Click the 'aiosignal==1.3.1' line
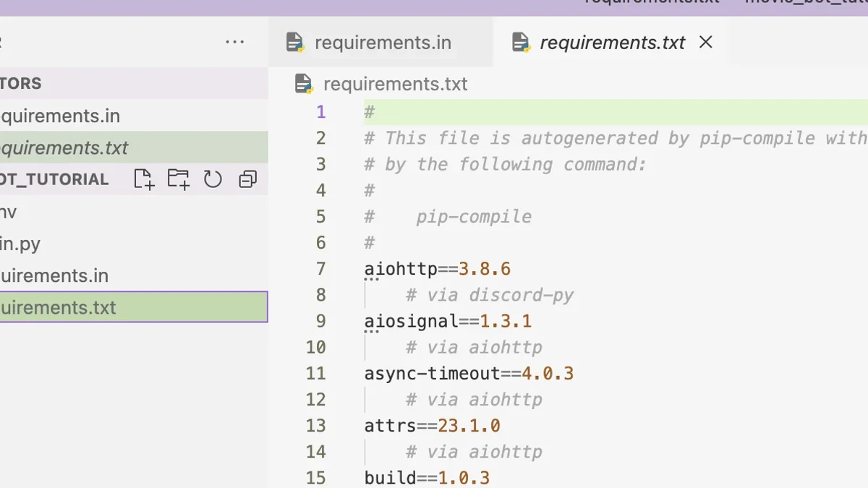This screenshot has width=868, height=488. (x=448, y=321)
